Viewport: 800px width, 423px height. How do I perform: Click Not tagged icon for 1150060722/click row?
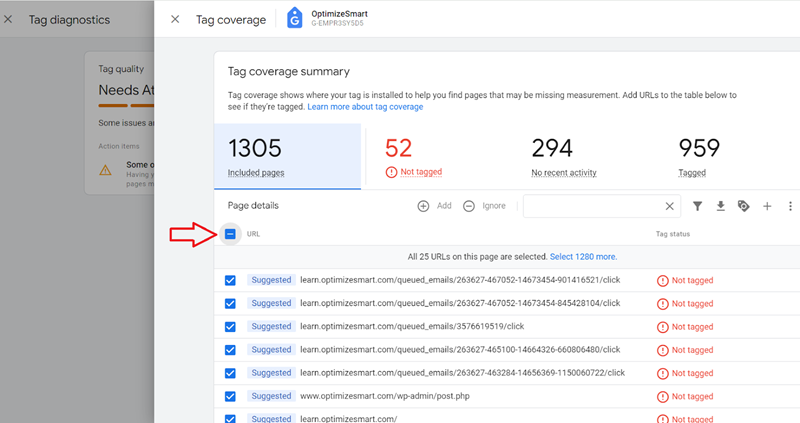pos(662,374)
